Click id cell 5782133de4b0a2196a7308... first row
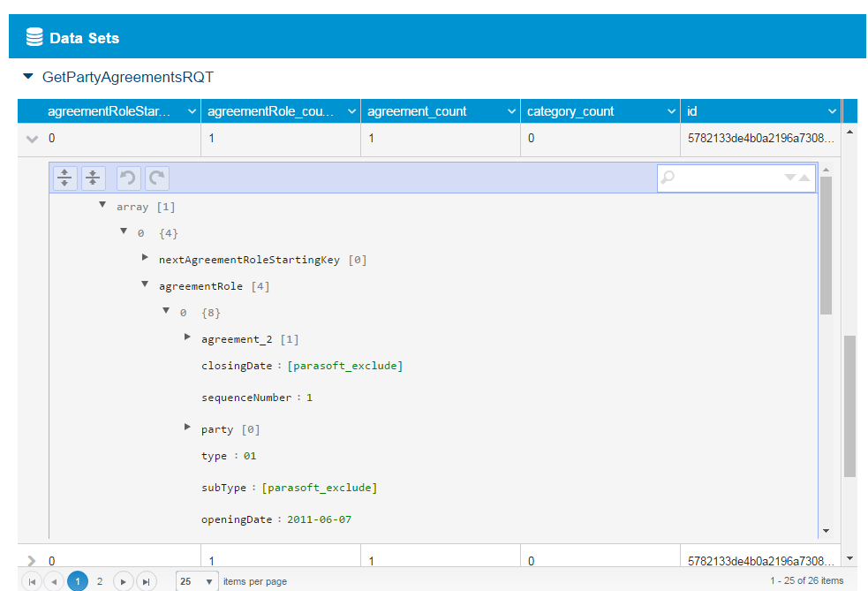The height and width of the screenshot is (591, 868). point(760,139)
